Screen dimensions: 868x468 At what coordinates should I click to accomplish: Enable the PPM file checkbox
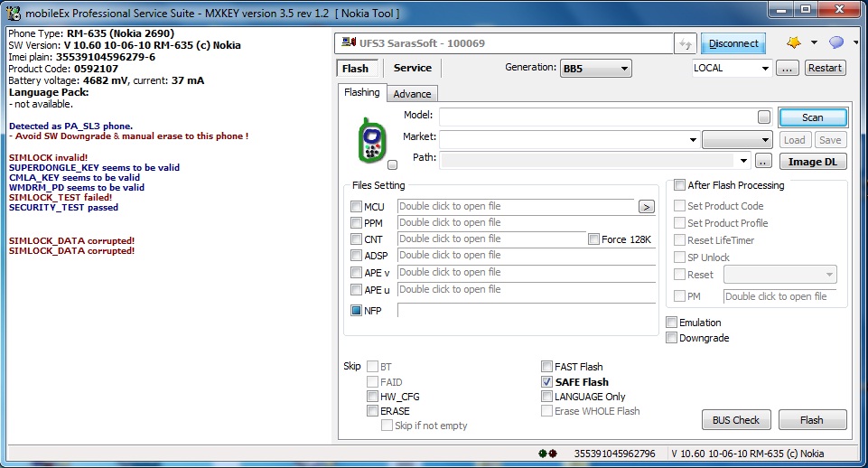(x=356, y=222)
